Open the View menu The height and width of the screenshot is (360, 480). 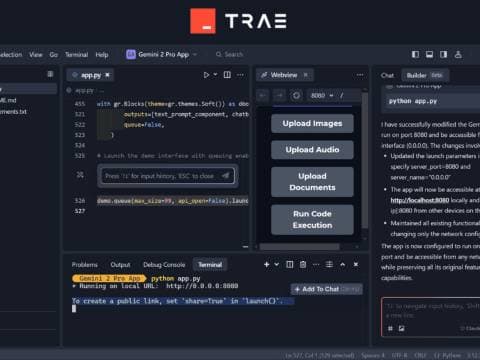36,55
